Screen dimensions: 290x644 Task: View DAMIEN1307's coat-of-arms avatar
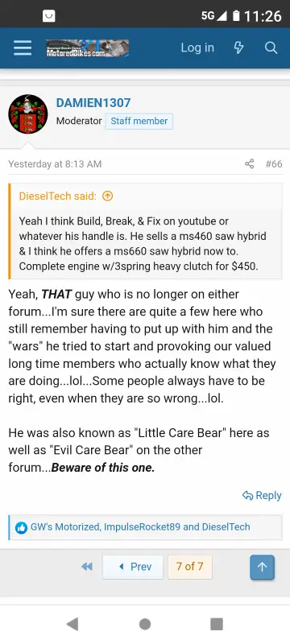click(28, 114)
